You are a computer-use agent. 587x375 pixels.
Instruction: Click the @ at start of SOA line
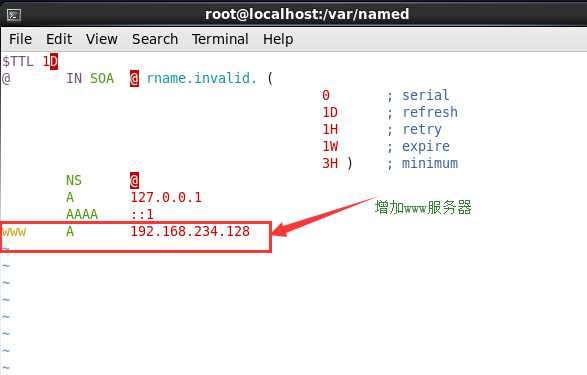pyautogui.click(x=6, y=79)
